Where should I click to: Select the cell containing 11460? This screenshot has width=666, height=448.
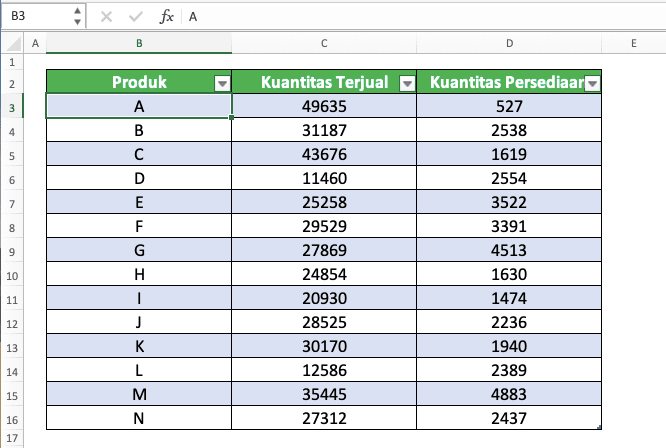[x=324, y=178]
